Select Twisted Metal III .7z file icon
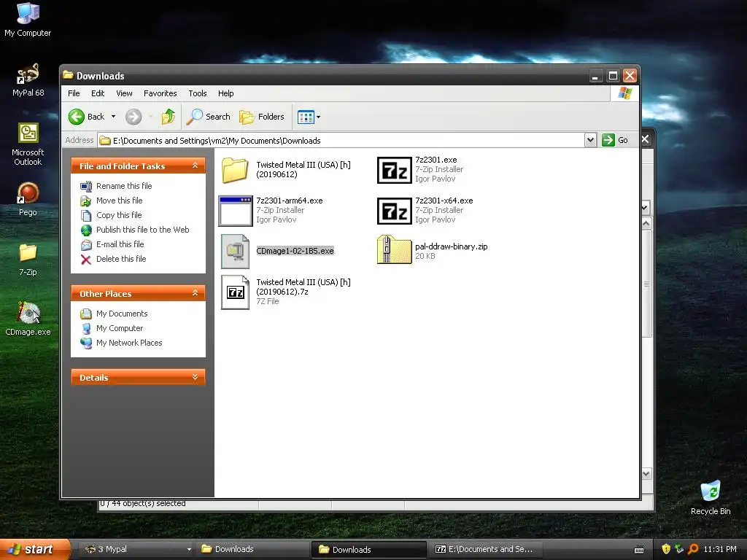Image resolution: width=747 pixels, height=560 pixels. (235, 292)
